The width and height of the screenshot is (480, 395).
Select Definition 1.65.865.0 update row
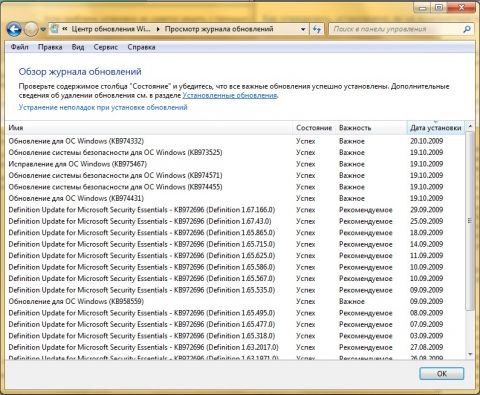235,233
